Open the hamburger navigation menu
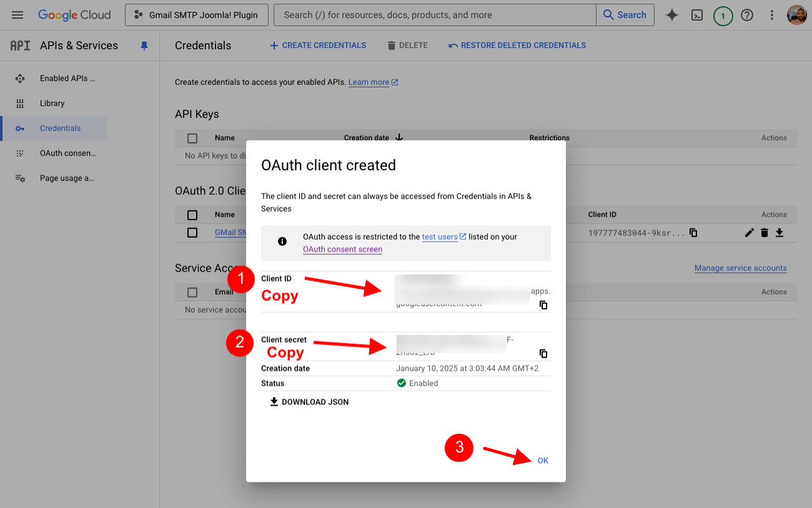 17,15
